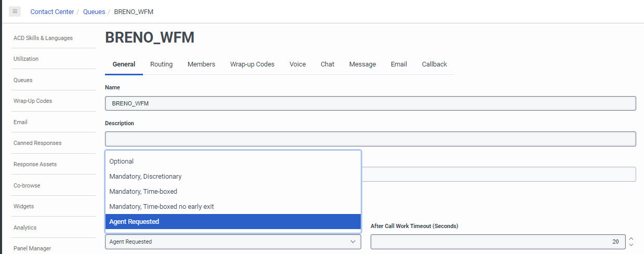Choose Mandatory, Discretionary from the list
The width and height of the screenshot is (644, 254).
click(146, 177)
